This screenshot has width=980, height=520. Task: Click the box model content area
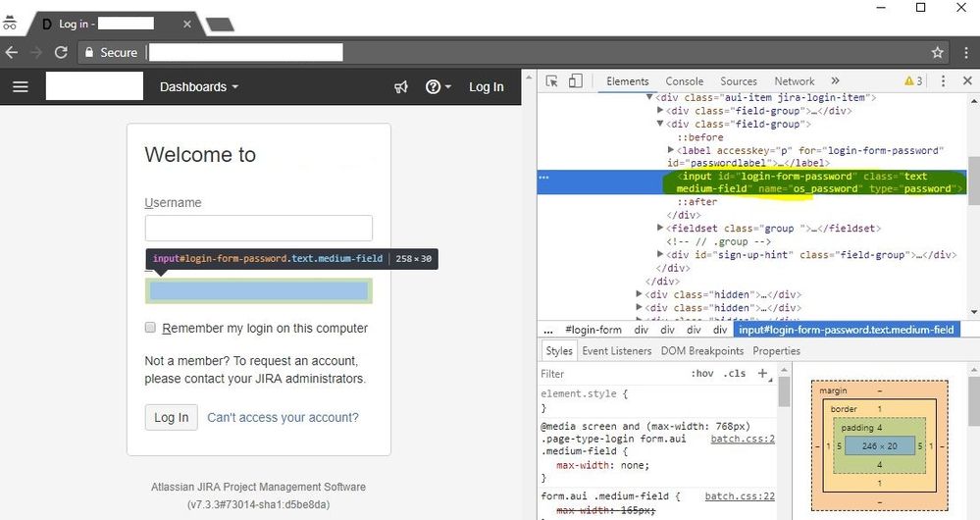879,446
